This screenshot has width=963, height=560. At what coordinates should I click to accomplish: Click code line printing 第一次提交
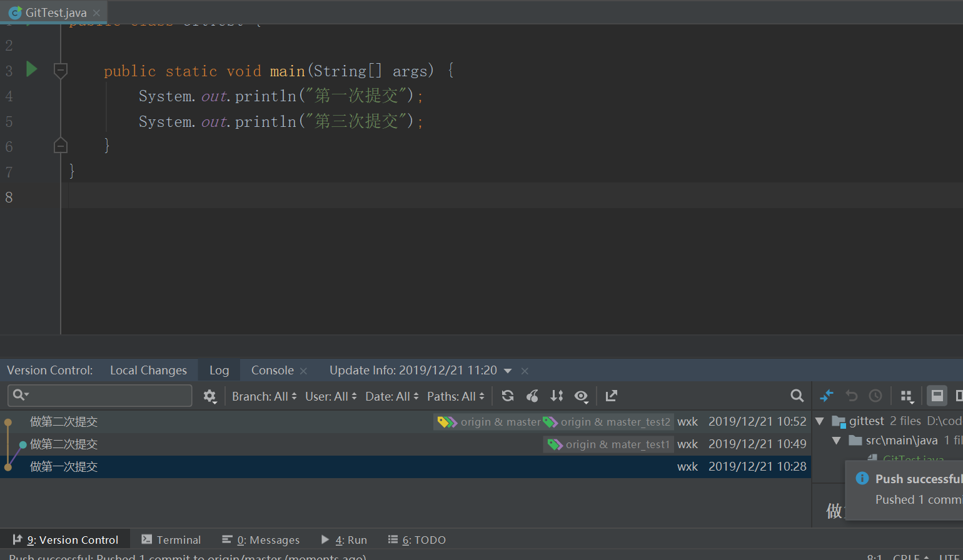(281, 96)
